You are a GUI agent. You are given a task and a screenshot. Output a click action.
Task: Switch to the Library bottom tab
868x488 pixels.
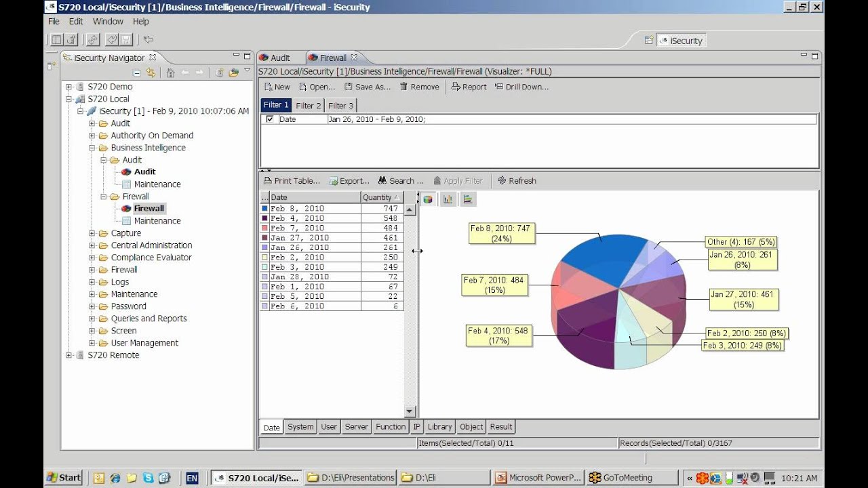[439, 427]
